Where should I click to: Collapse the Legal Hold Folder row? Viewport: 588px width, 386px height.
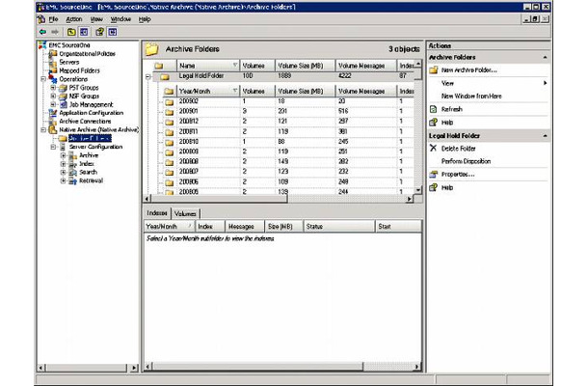[148, 76]
